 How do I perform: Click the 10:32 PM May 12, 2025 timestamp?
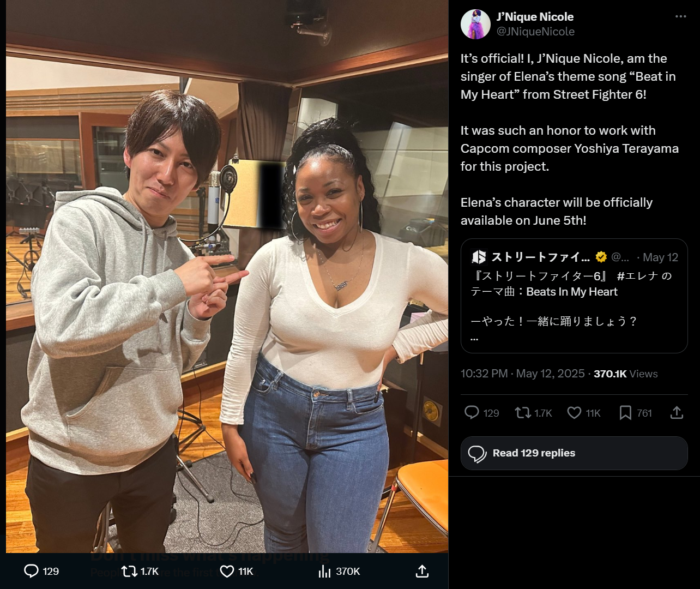click(522, 374)
